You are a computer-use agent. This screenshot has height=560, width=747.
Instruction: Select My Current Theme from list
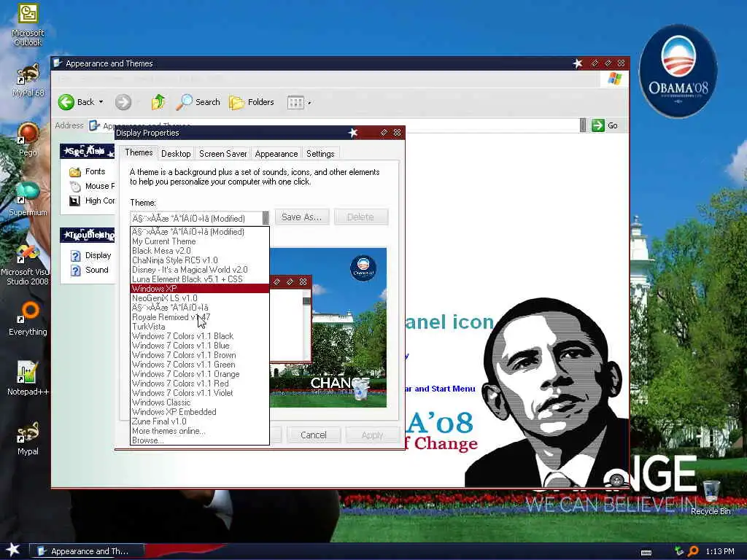click(x=200, y=241)
